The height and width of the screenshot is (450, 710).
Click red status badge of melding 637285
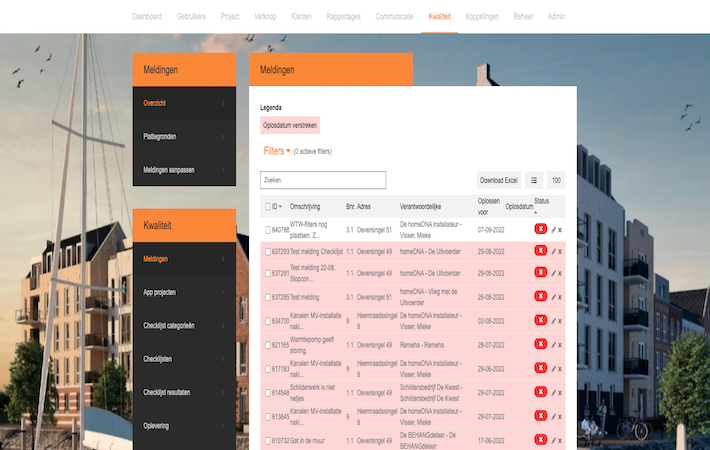[x=541, y=297]
